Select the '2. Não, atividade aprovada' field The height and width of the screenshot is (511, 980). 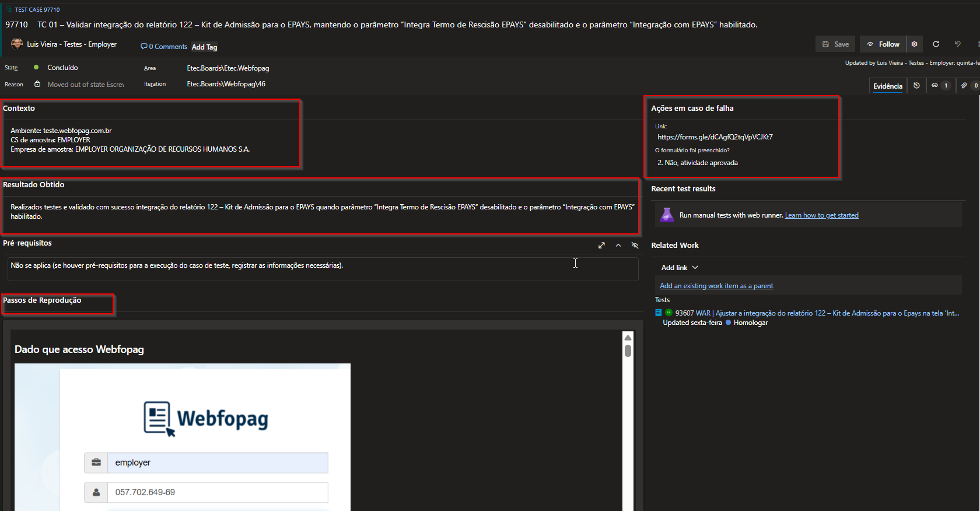click(698, 163)
